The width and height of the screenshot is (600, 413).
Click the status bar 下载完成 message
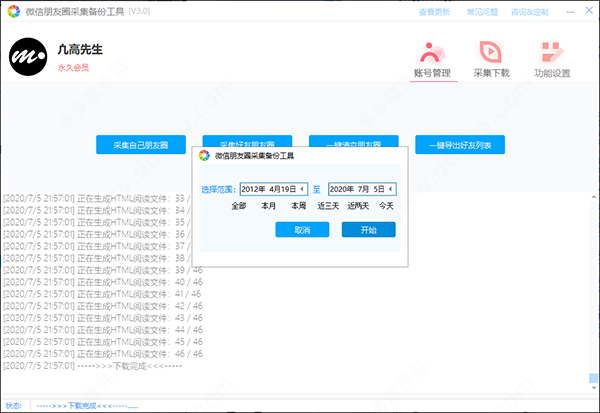pos(87,405)
